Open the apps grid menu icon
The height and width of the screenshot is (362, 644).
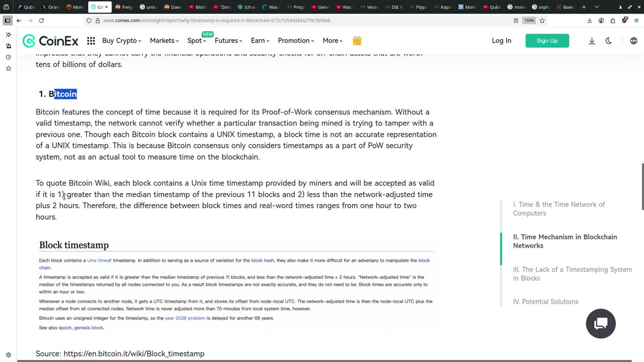tap(91, 41)
